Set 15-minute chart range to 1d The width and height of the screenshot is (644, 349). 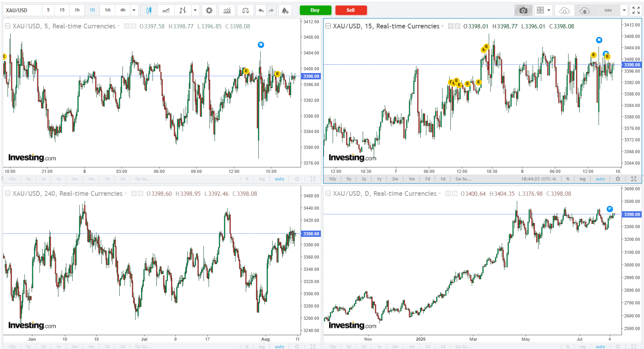point(443,179)
